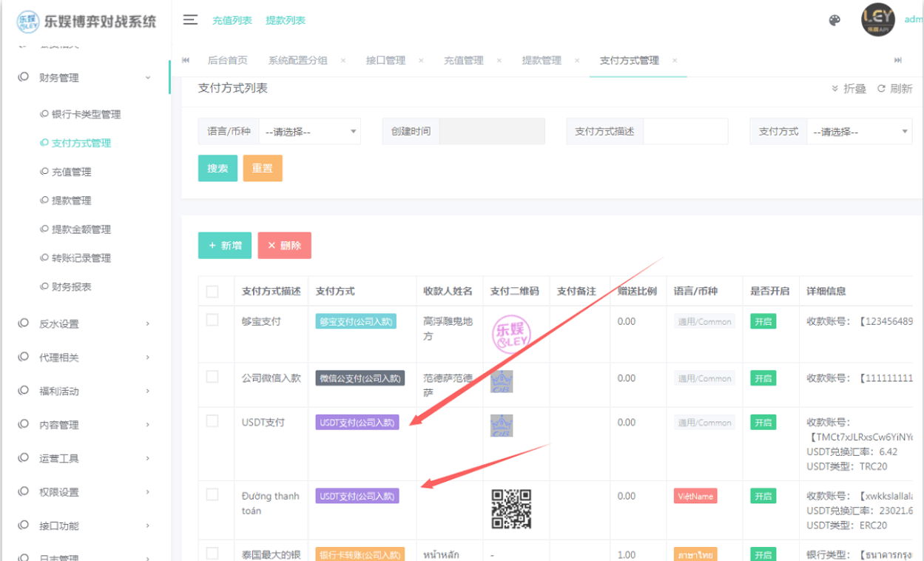Open the 语言/币种 dropdown
This screenshot has height=561, width=924.
pyautogui.click(x=309, y=132)
